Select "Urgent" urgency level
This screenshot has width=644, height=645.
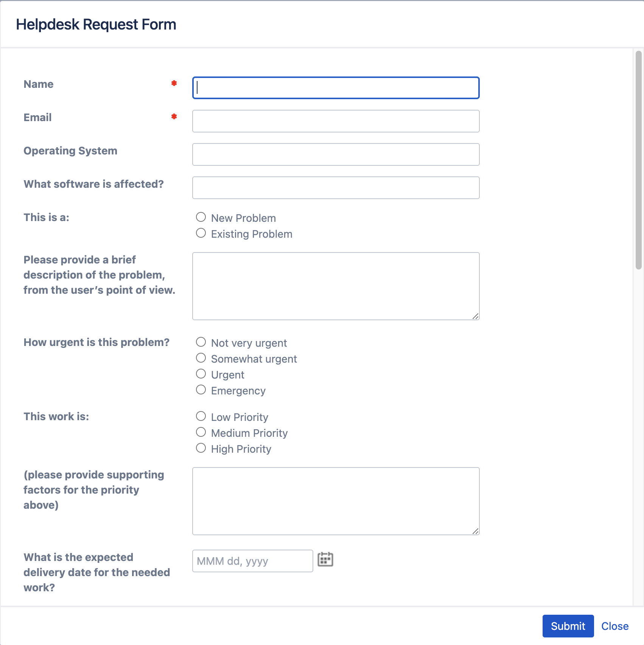pos(201,374)
